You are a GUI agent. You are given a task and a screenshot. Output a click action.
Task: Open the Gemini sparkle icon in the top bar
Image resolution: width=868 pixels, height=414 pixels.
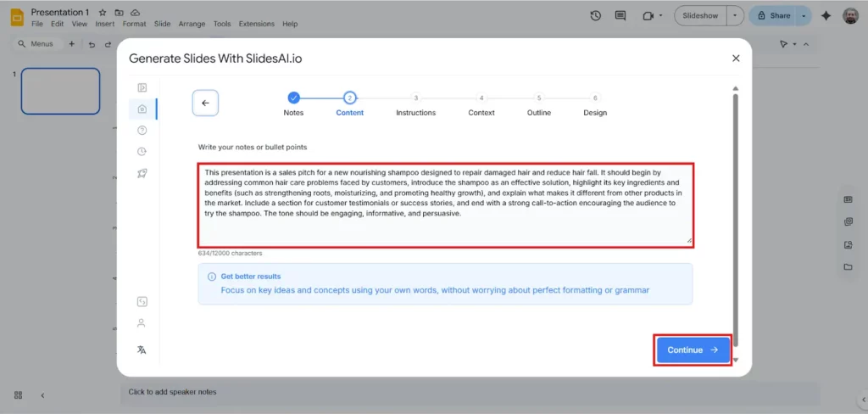pyautogui.click(x=826, y=15)
